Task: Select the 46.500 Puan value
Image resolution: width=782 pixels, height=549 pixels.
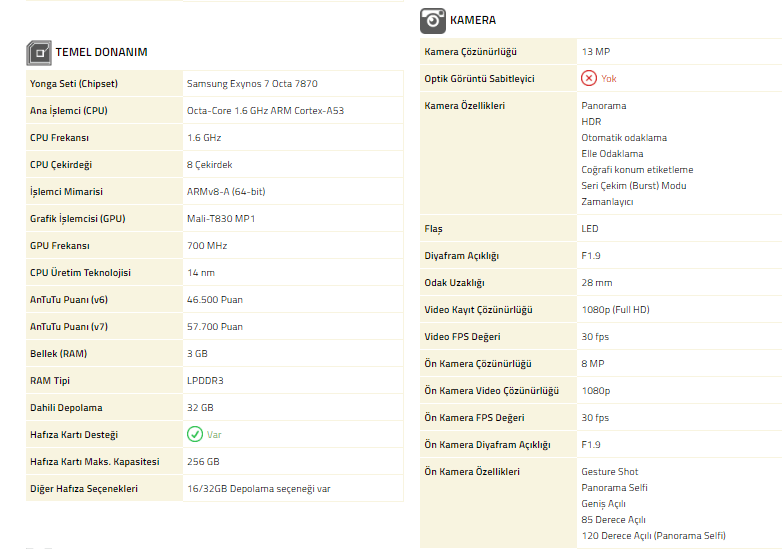Action: [x=215, y=299]
